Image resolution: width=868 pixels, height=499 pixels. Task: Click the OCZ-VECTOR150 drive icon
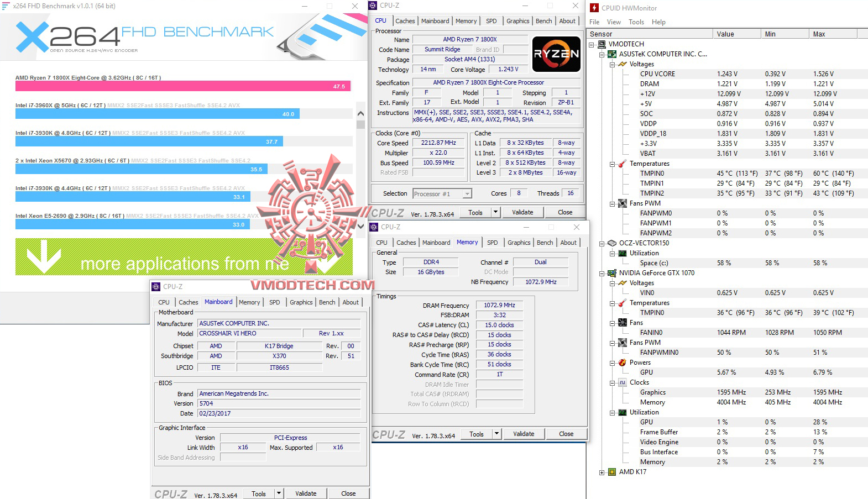[612, 243]
